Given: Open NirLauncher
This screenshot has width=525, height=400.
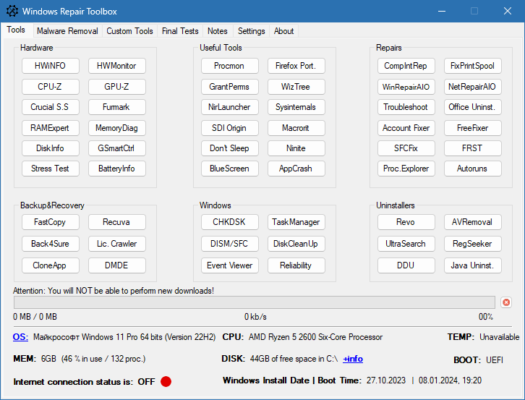Looking at the screenshot, I should pyautogui.click(x=230, y=107).
